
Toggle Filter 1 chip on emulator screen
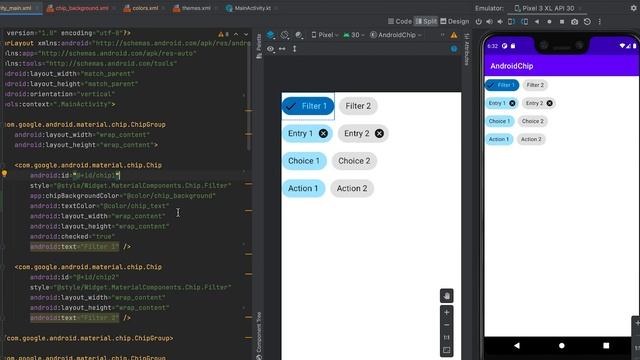coord(502,85)
